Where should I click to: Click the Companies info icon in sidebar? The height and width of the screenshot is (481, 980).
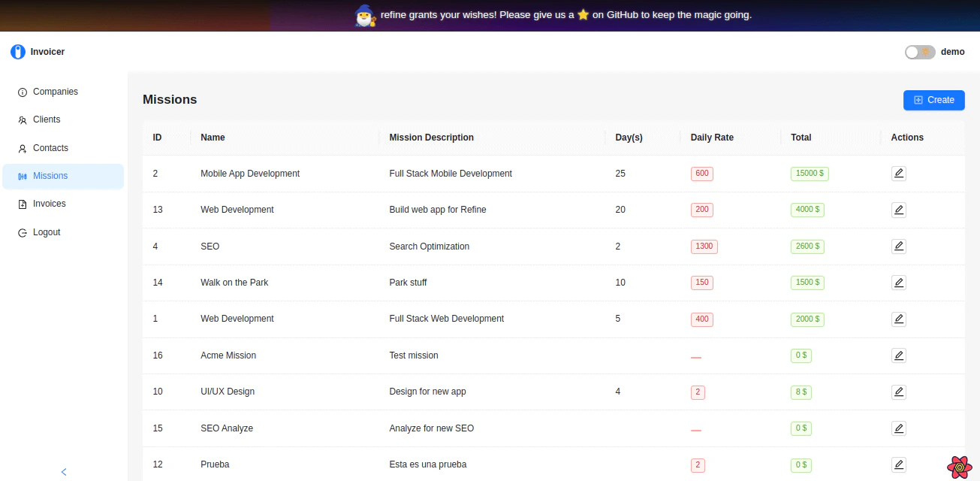(21, 91)
